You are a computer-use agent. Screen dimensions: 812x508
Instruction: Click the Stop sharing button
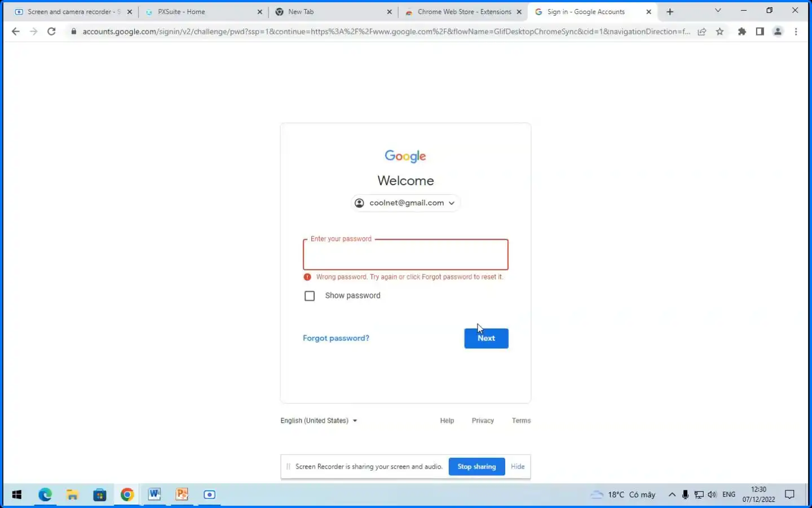(x=476, y=467)
